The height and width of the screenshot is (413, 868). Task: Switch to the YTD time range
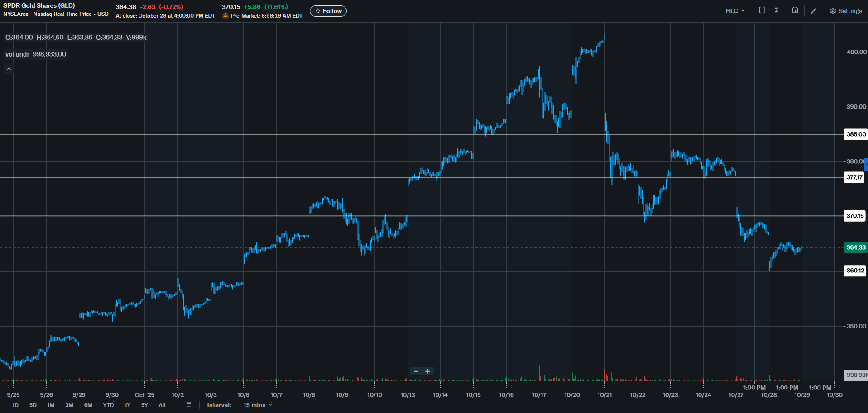pyautogui.click(x=108, y=405)
